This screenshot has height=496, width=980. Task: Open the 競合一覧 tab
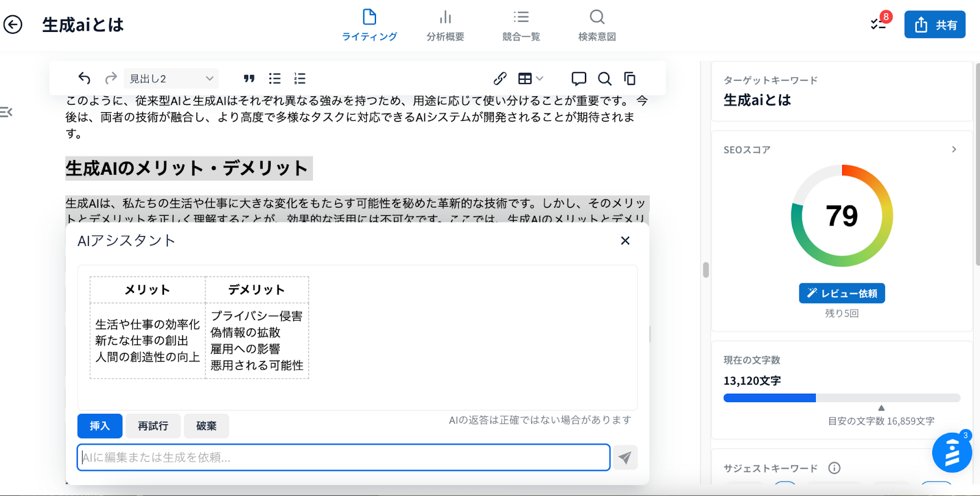point(521,25)
